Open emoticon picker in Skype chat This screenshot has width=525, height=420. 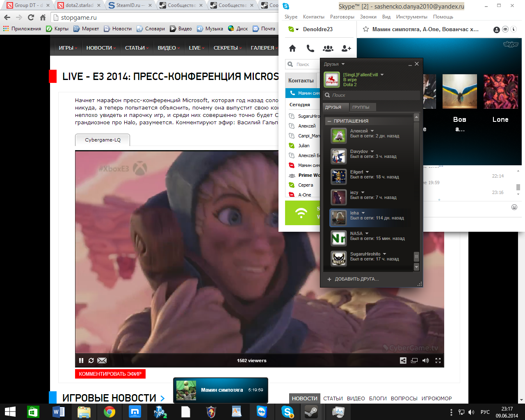[514, 207]
